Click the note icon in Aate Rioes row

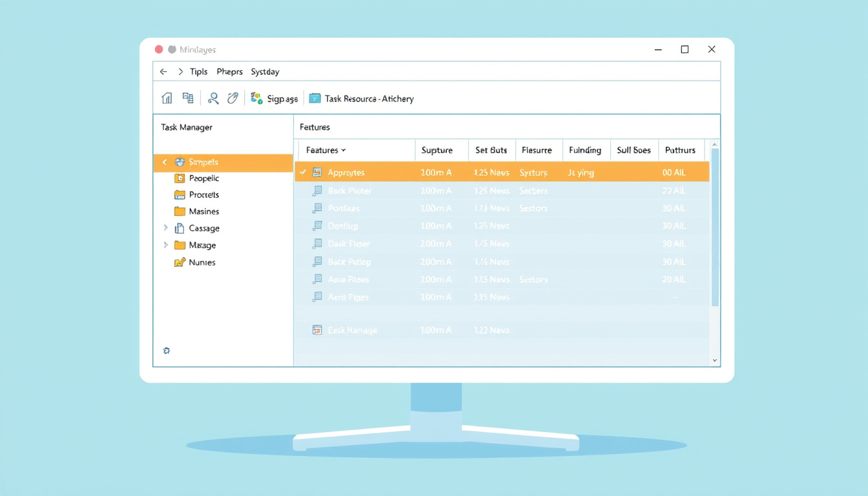(x=317, y=279)
